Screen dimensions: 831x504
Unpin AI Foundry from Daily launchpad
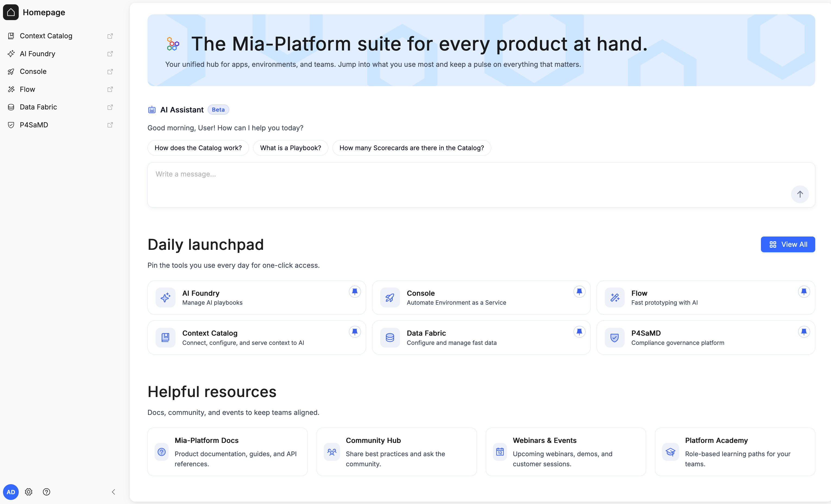[x=354, y=292]
